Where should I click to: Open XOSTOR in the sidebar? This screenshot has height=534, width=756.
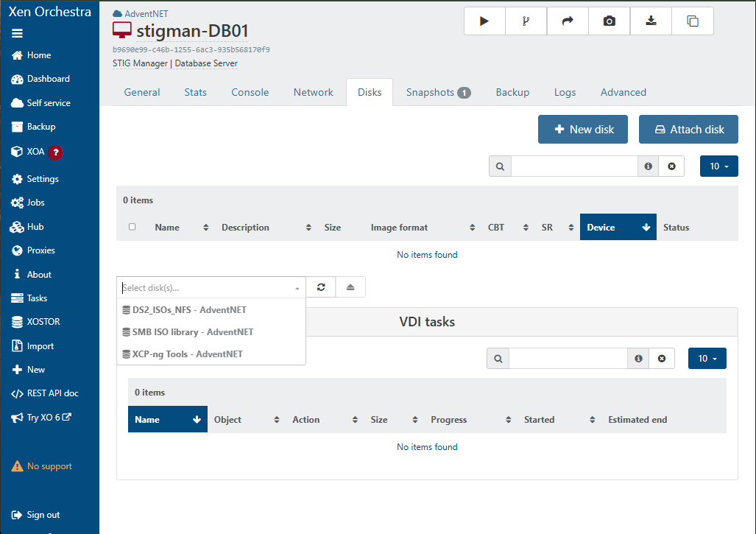coord(43,322)
